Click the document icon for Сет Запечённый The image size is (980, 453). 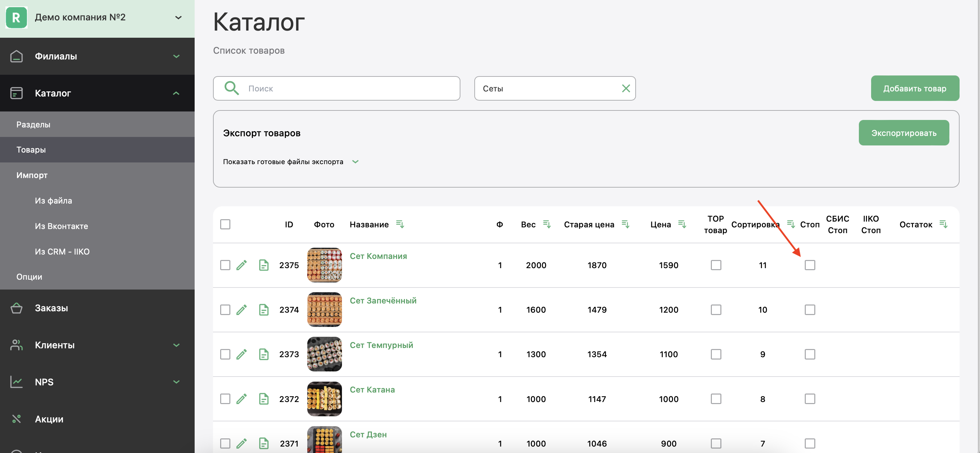click(x=264, y=310)
